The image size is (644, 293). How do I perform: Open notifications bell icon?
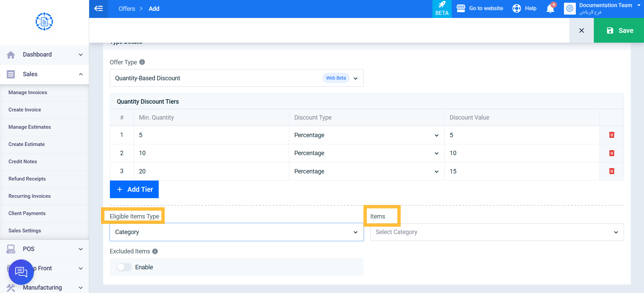pyautogui.click(x=550, y=8)
